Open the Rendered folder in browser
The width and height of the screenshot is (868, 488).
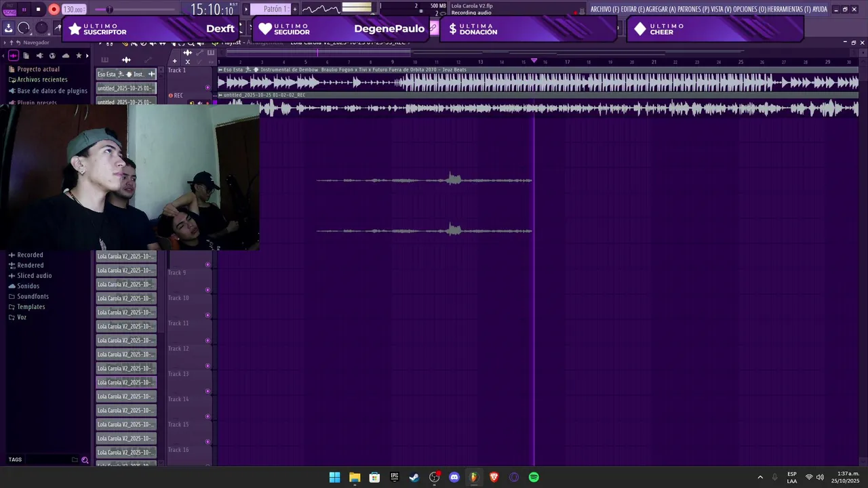pos(26,265)
